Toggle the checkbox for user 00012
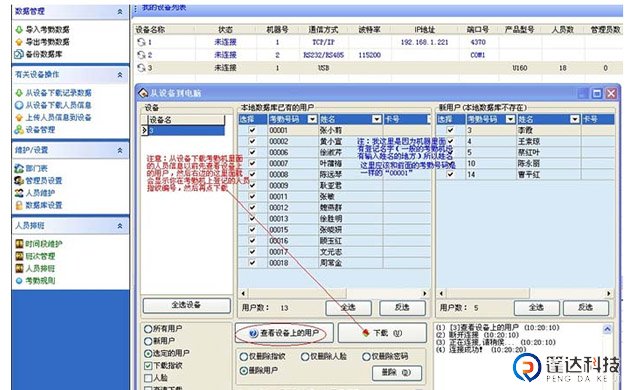This screenshot has height=390, width=629. 252,207
